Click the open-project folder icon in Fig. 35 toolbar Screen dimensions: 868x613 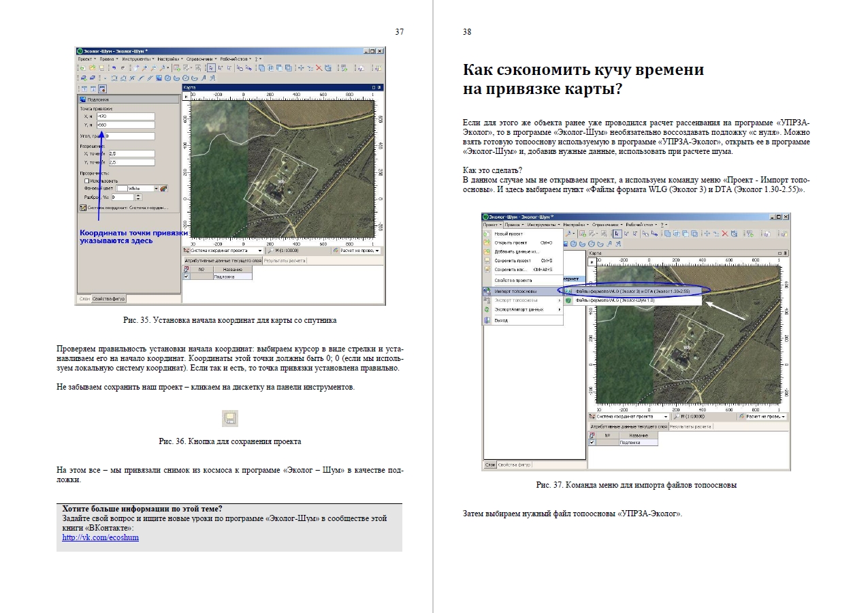pos(92,68)
